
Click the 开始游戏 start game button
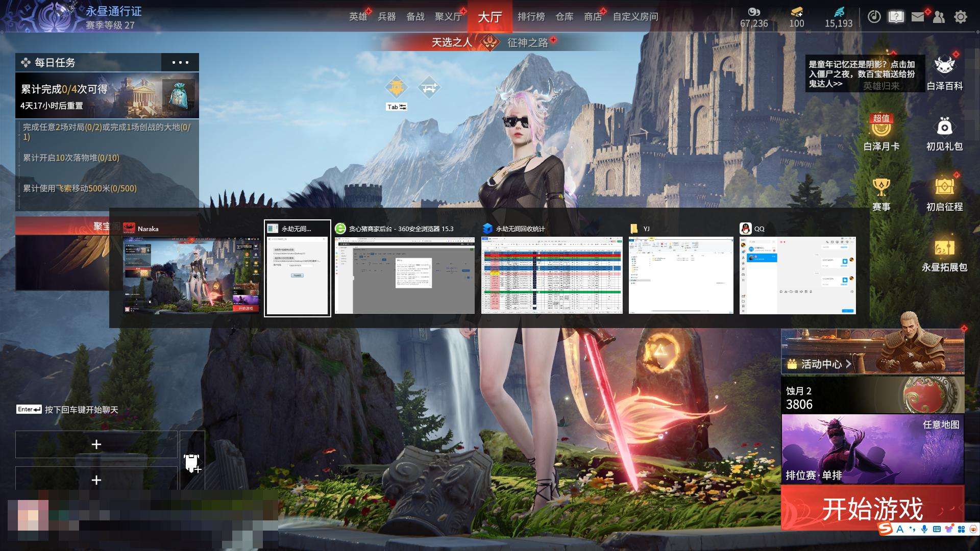(872, 508)
